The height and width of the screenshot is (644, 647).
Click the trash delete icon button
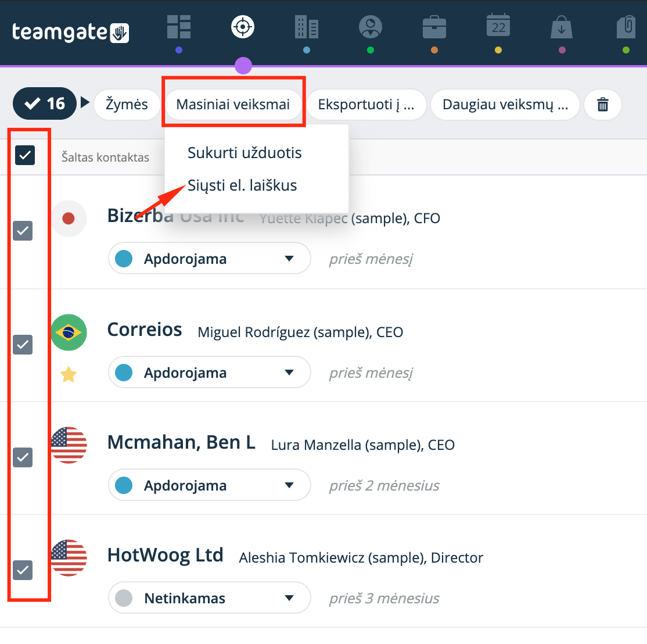(x=603, y=105)
